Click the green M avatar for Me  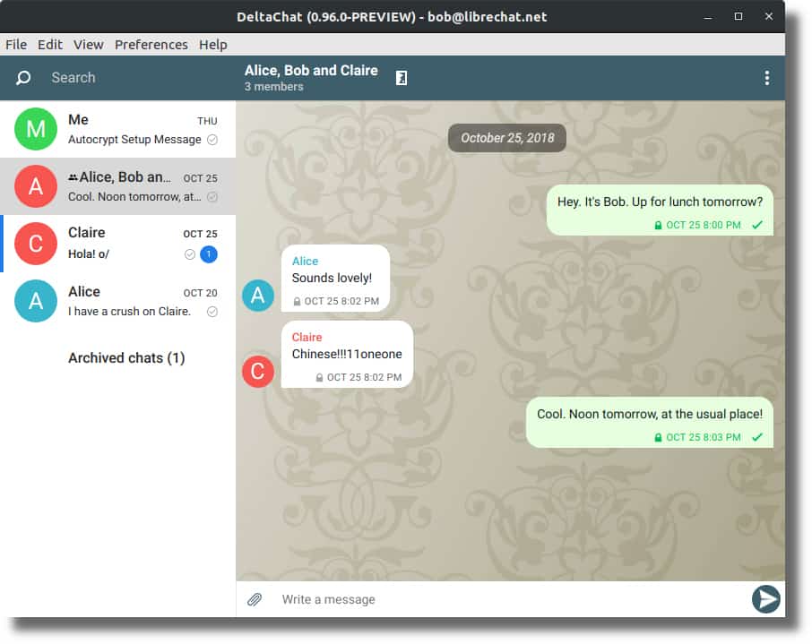[36, 129]
